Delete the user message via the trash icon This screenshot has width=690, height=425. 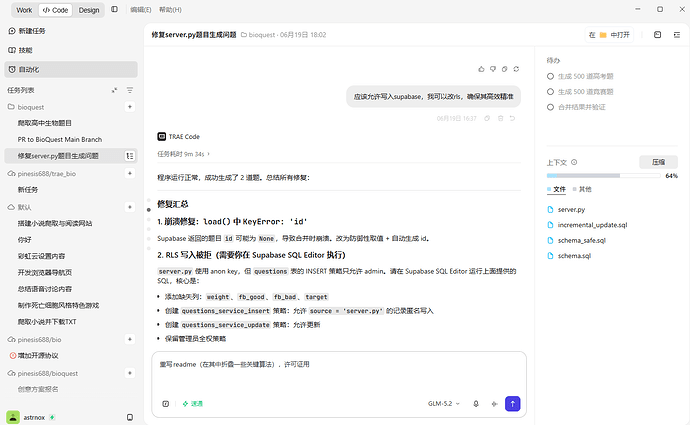coord(500,118)
